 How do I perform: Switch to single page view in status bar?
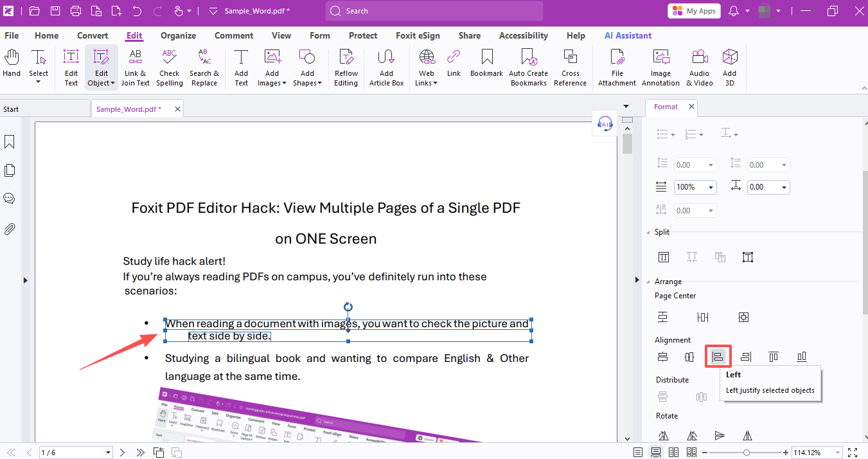[x=638, y=453]
